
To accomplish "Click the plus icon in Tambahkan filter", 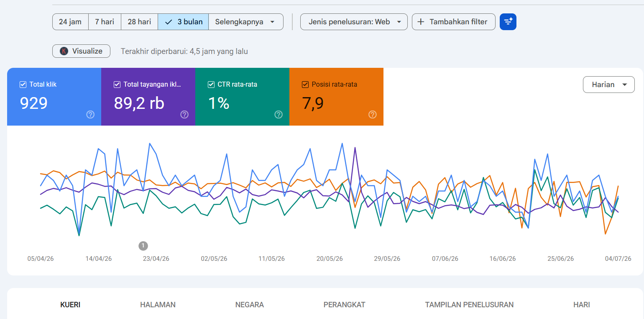I will pyautogui.click(x=421, y=22).
